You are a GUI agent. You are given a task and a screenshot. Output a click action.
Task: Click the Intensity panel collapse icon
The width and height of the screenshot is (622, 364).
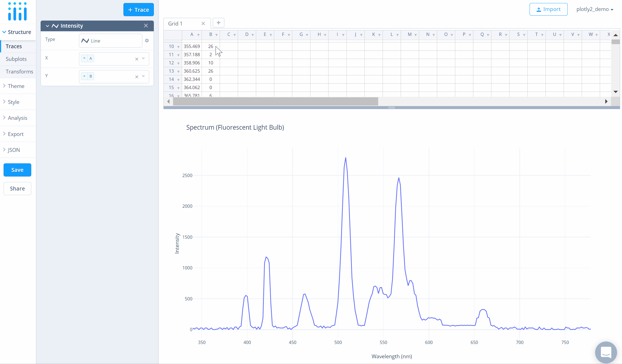pyautogui.click(x=47, y=25)
